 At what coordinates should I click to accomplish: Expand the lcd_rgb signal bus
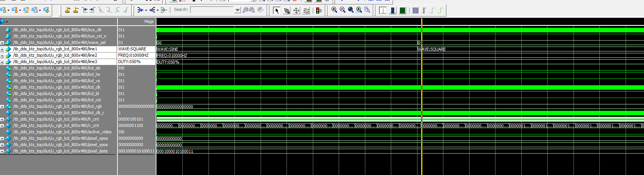[2, 107]
